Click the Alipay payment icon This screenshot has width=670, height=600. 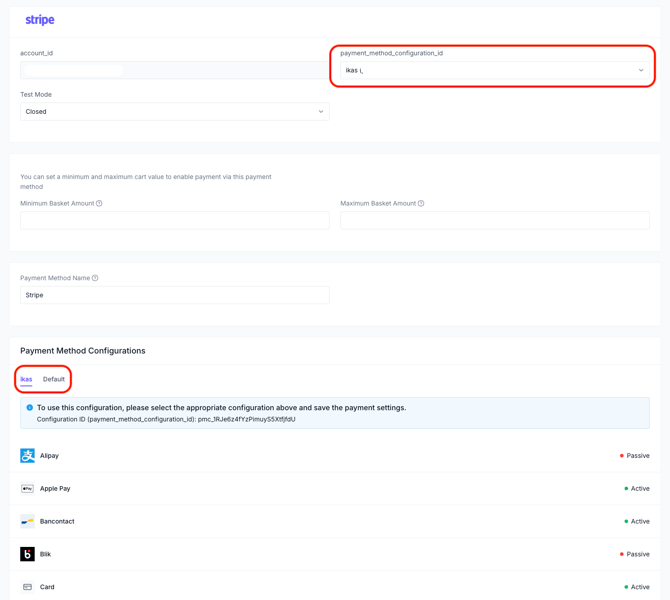tap(27, 456)
